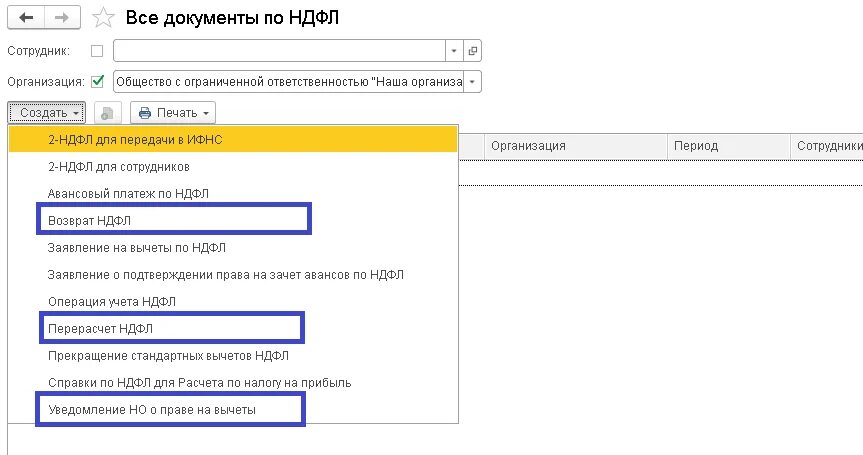Uncheck the Организация filter checkbox

pos(97,82)
